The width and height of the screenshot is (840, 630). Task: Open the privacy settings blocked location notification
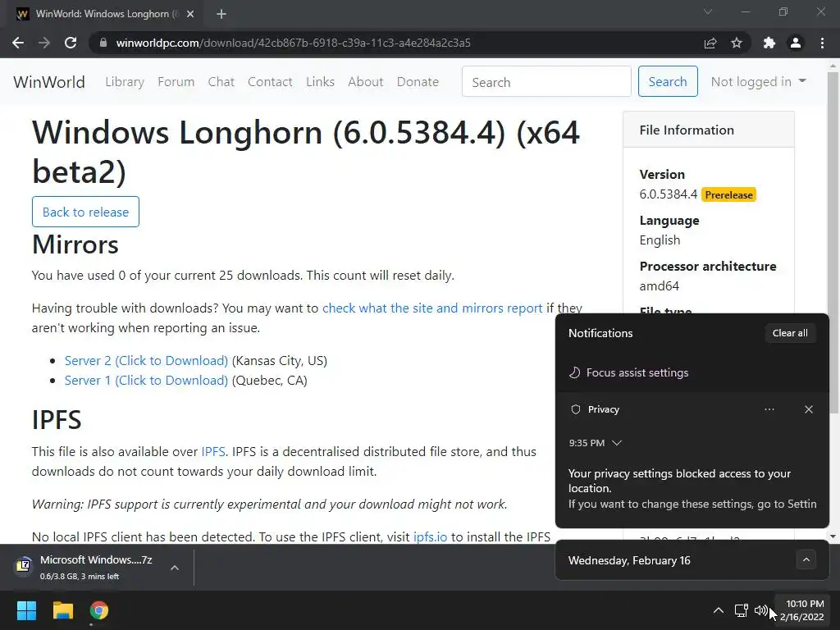pyautogui.click(x=692, y=489)
